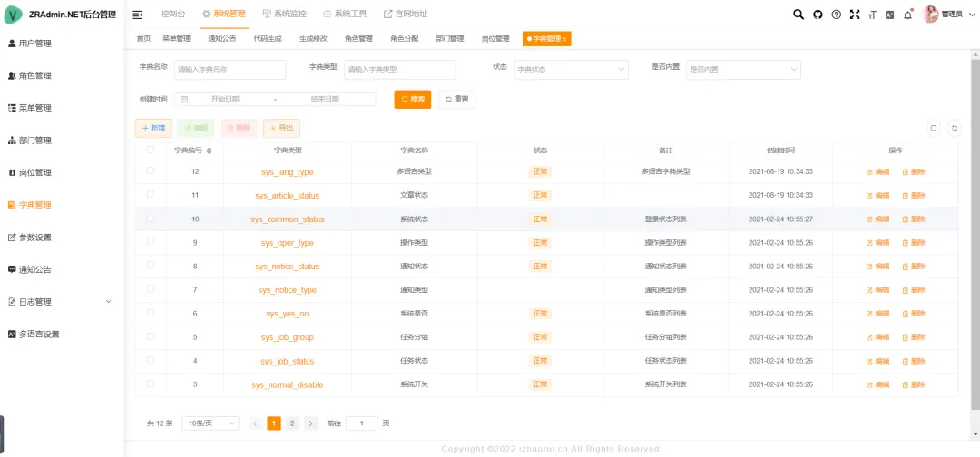
Task: Open the GitHub repository icon
Action: (x=818, y=15)
